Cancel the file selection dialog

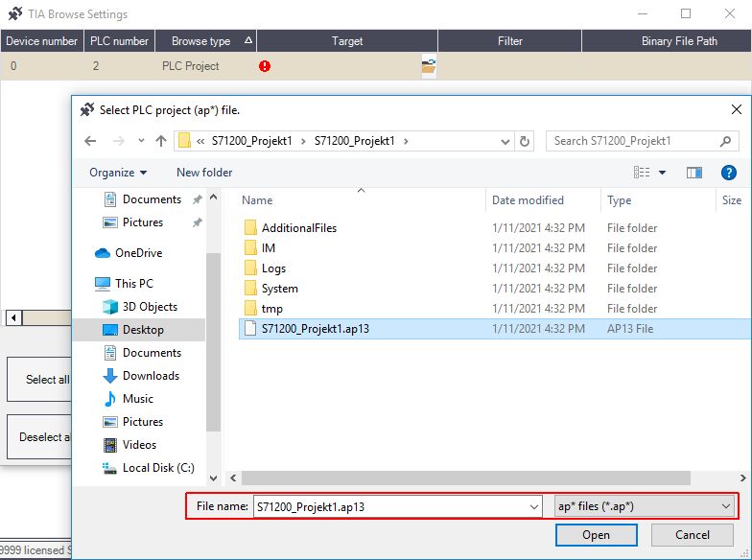[693, 535]
